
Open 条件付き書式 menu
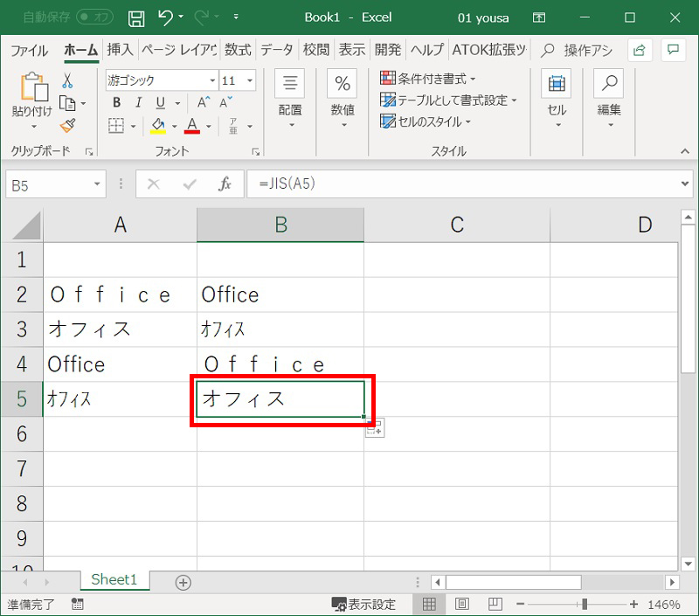(x=428, y=79)
